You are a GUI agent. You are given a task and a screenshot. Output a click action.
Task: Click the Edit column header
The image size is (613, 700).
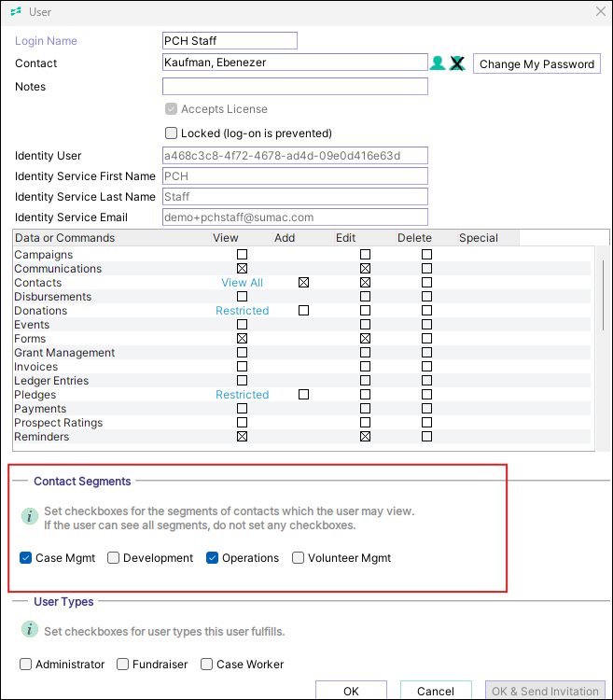tap(365, 238)
